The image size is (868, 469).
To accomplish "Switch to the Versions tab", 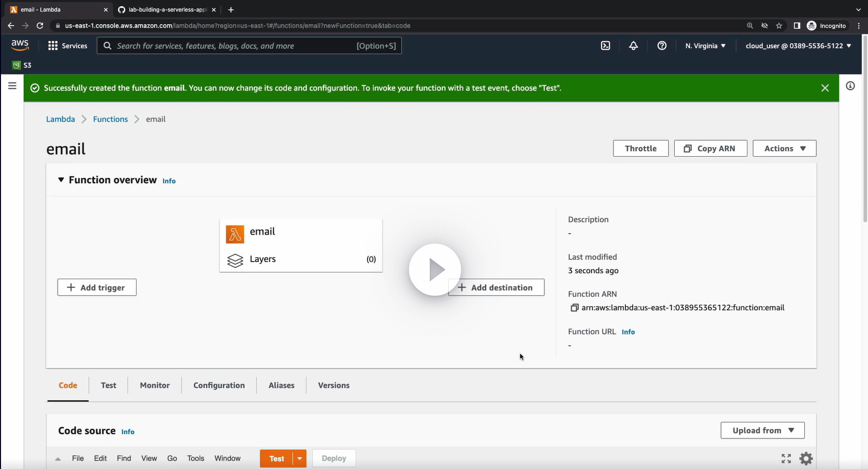I will click(x=334, y=386).
